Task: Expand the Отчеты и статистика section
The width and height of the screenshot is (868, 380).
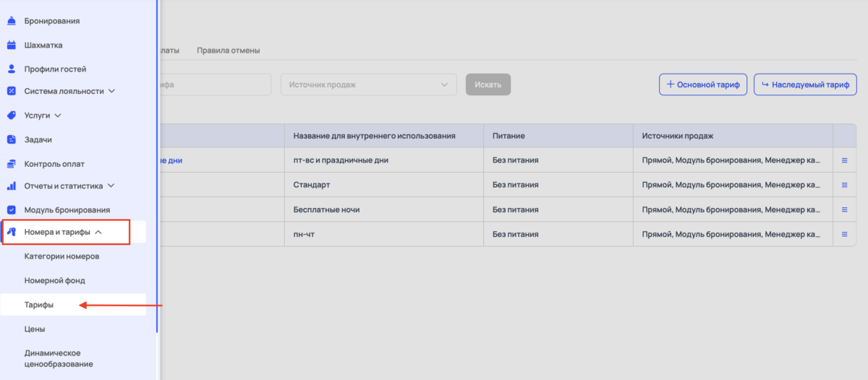Action: click(111, 186)
